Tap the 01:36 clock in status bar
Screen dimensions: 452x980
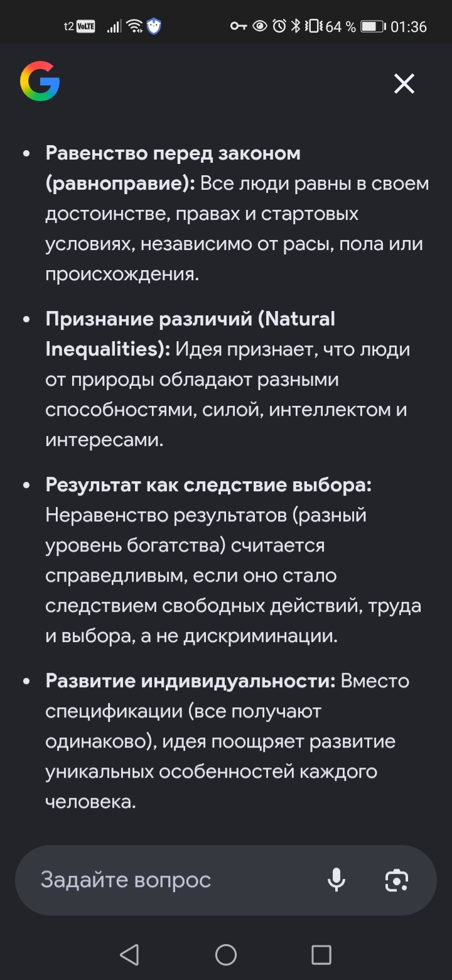coord(409,26)
